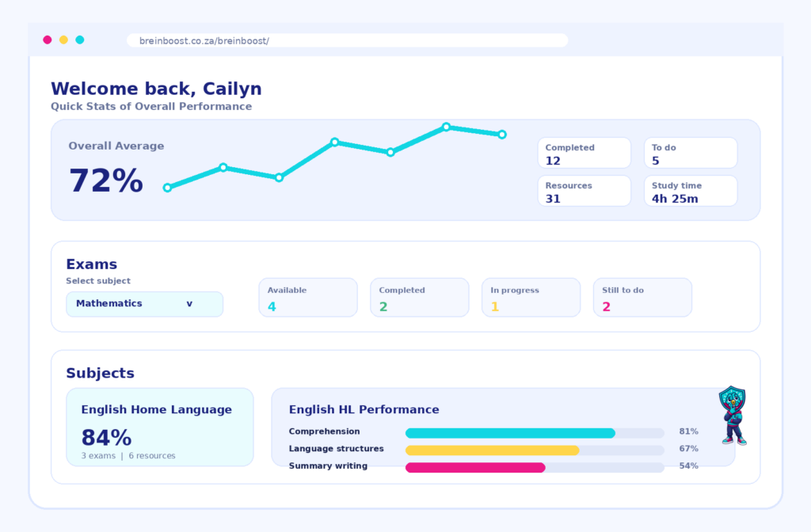Click the highest peak point on the chart
811x532 pixels.
[447, 127]
